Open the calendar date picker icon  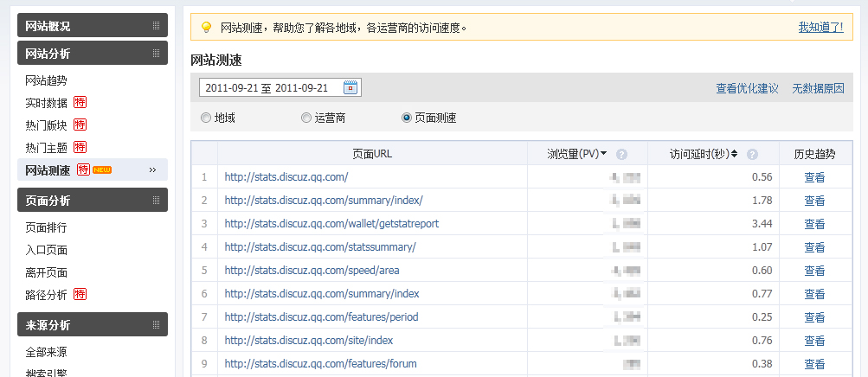tap(351, 87)
